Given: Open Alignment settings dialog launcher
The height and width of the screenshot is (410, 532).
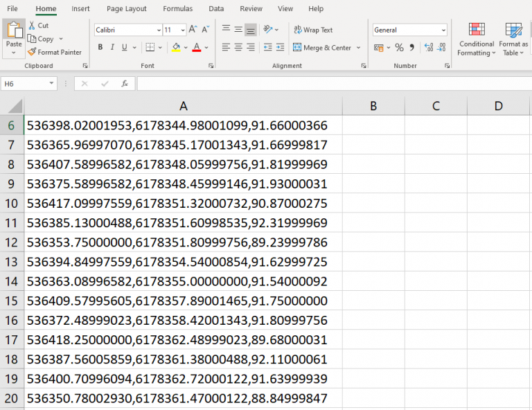Looking at the screenshot, I should [x=364, y=66].
